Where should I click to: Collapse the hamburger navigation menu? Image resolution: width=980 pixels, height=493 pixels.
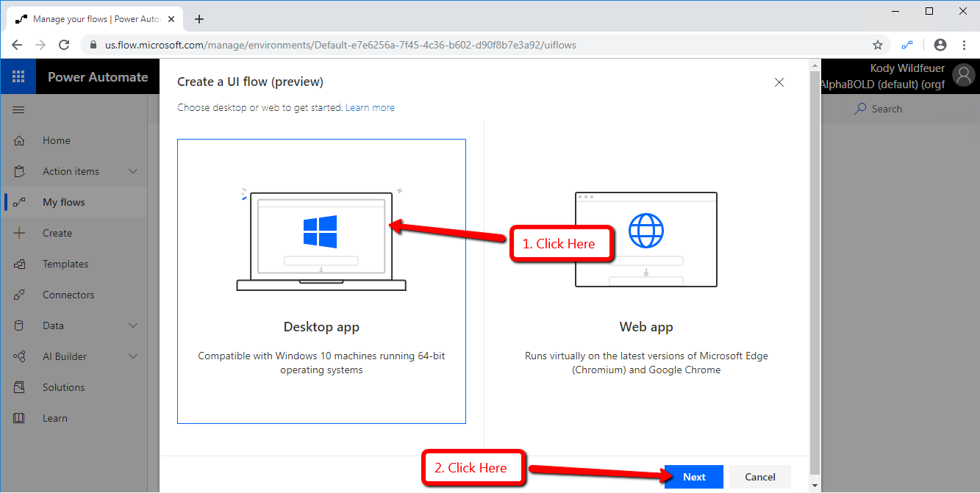tap(18, 109)
